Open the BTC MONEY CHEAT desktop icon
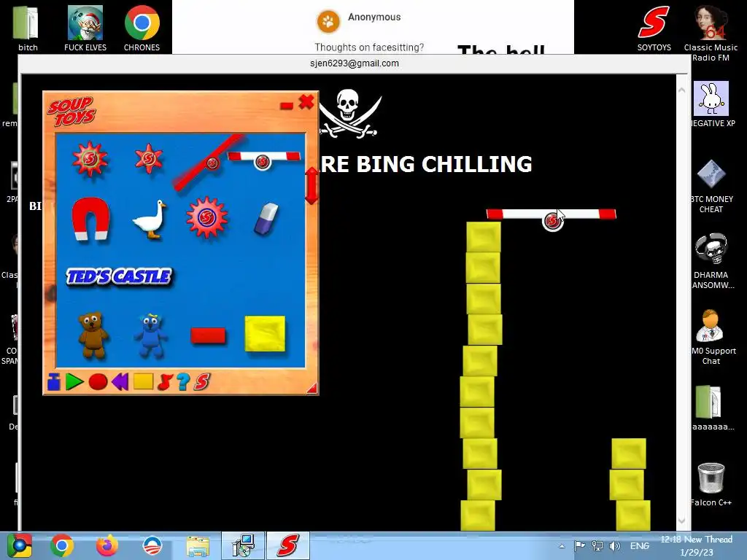 click(711, 186)
